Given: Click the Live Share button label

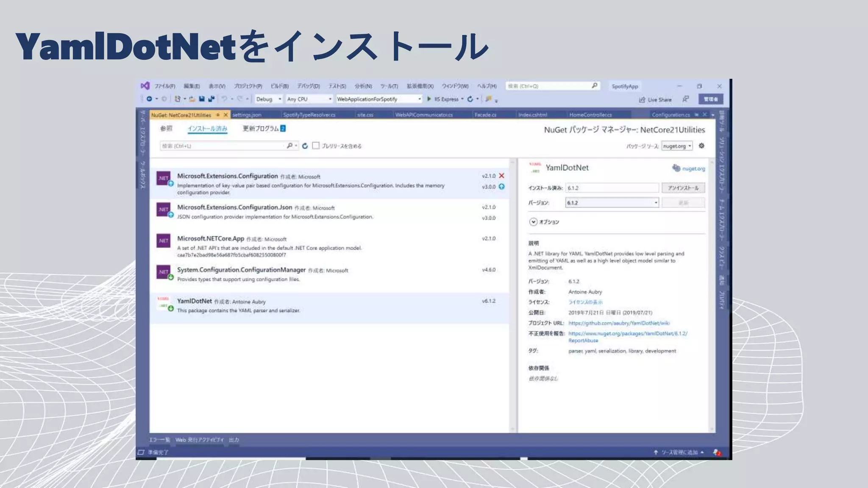Looking at the screenshot, I should pos(659,100).
